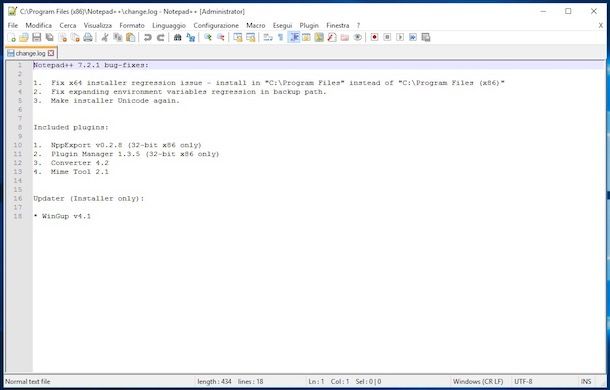Toggle the Function List panel icon

(x=332, y=37)
